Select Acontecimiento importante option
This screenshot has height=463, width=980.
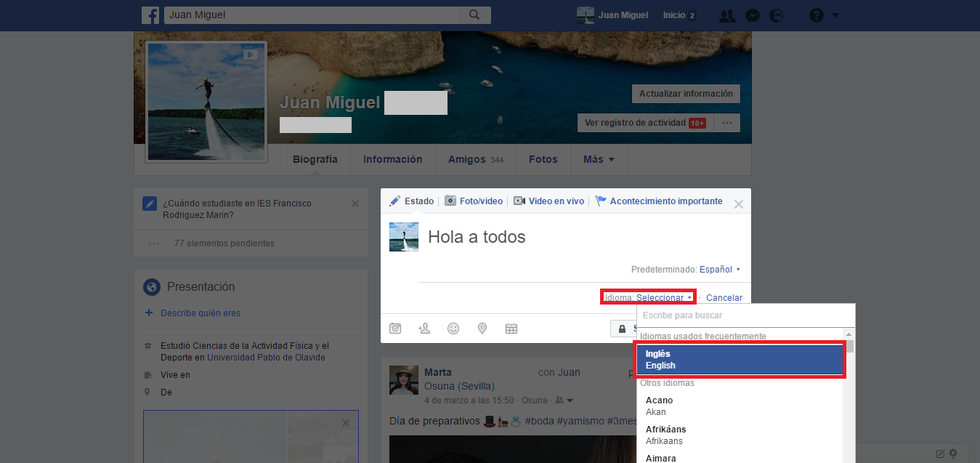tap(659, 201)
